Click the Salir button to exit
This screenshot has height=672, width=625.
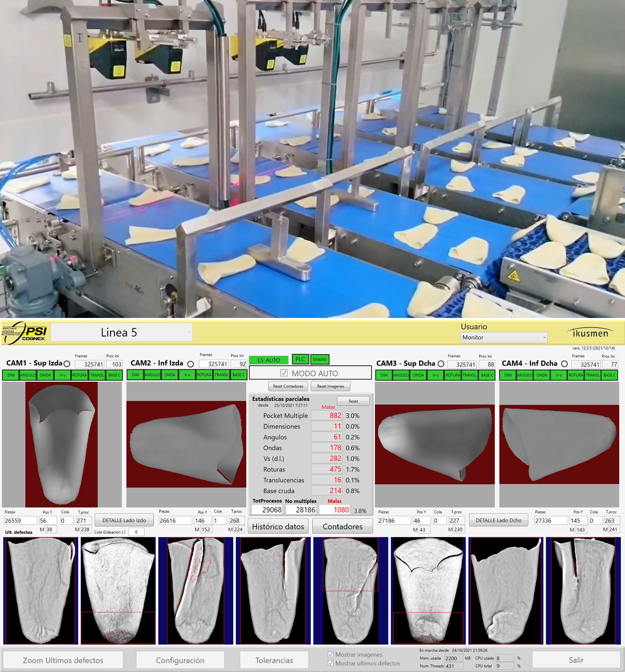tap(576, 660)
